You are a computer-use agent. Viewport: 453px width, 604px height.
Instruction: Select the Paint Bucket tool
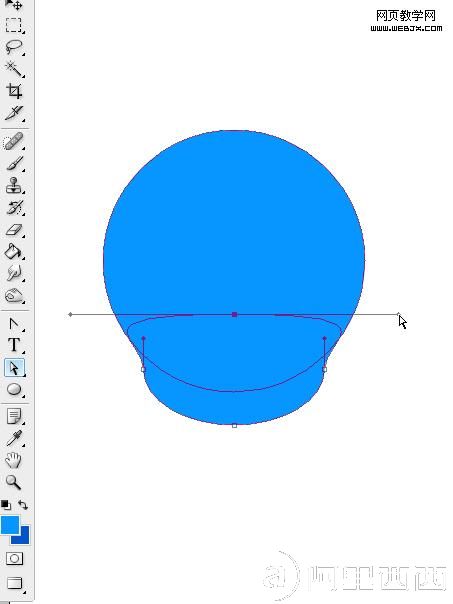click(x=14, y=252)
